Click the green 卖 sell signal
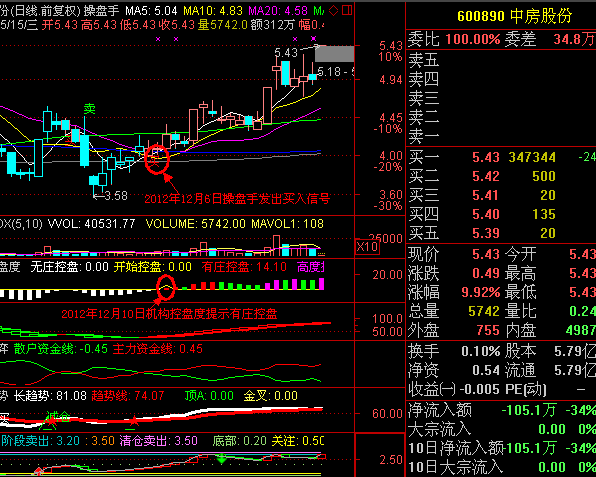This screenshot has height=477, width=596. click(90, 109)
